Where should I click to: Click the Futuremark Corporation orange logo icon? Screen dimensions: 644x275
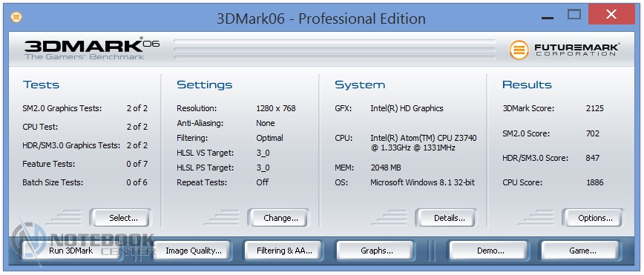[519, 50]
